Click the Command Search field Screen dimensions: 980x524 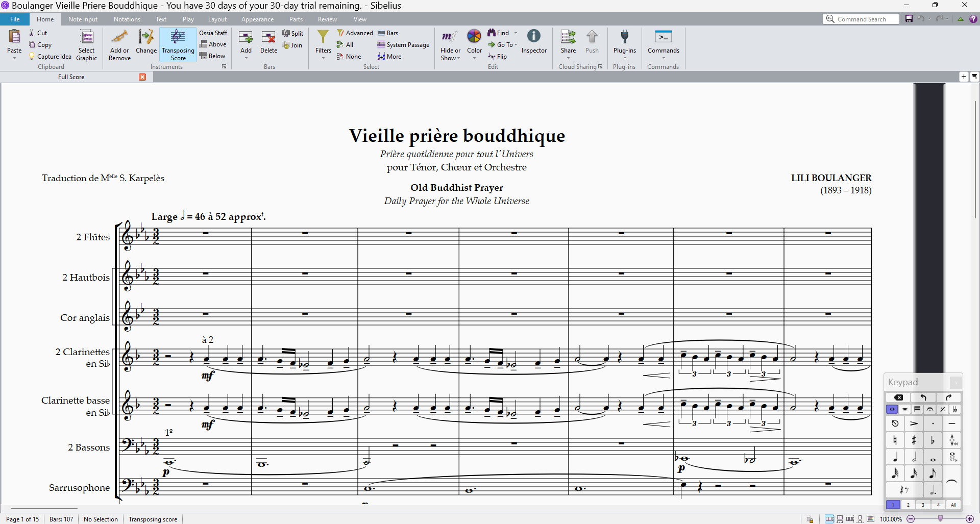[861, 19]
